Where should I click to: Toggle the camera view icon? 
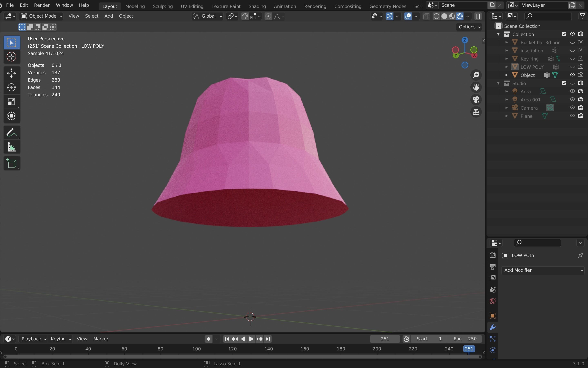pos(476,100)
